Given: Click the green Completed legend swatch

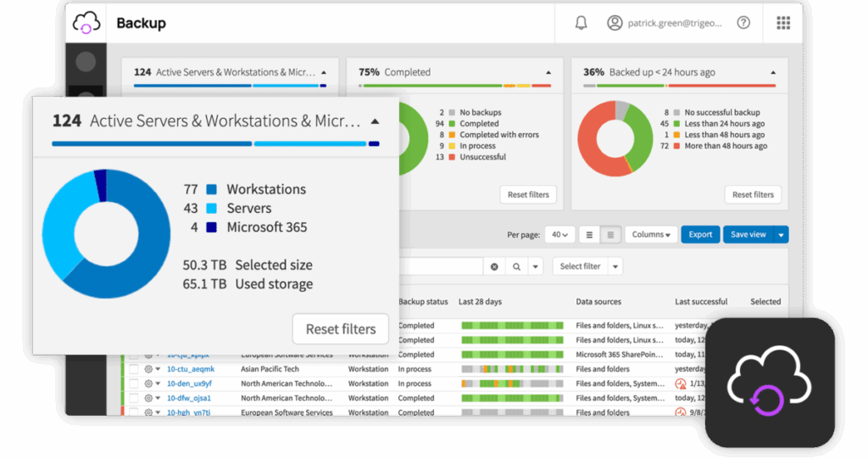Looking at the screenshot, I should tap(452, 124).
